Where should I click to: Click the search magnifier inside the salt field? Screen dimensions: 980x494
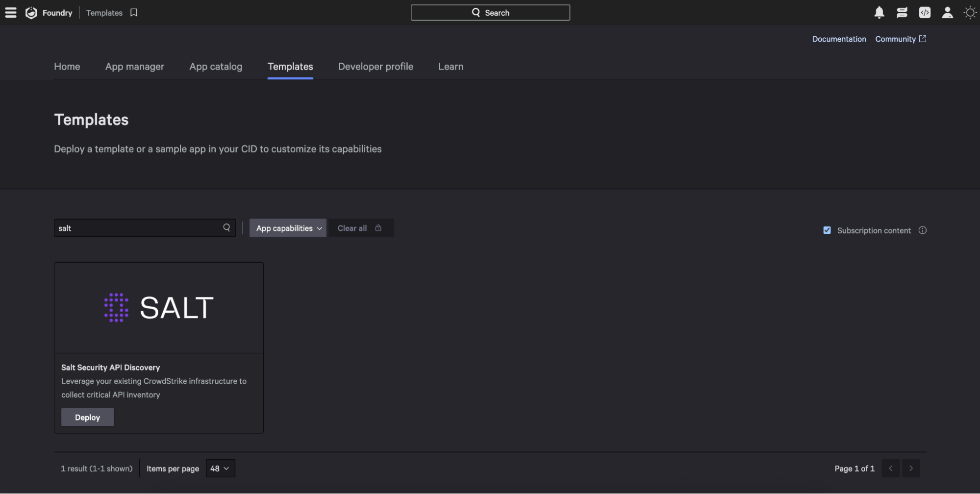(226, 227)
